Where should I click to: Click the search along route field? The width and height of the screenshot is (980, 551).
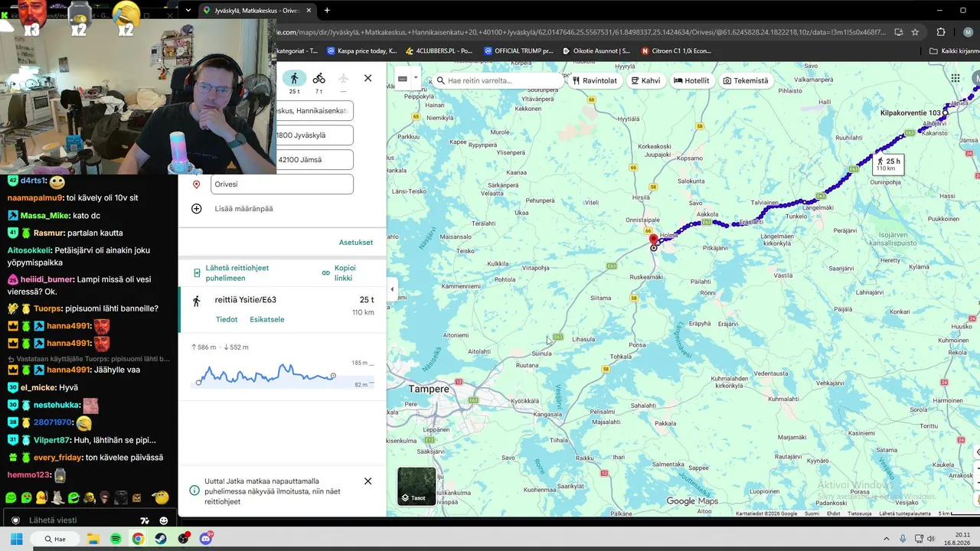pyautogui.click(x=498, y=80)
